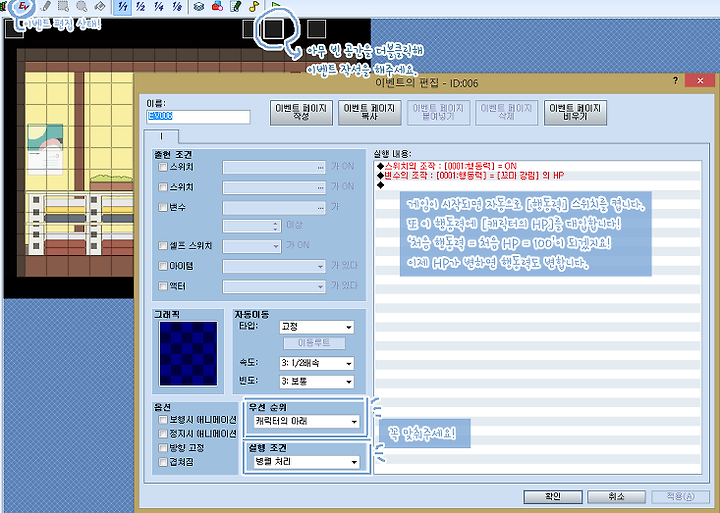Screen dimensions: 720x513
Task: Click the 이동루트 button
Action: point(315,344)
